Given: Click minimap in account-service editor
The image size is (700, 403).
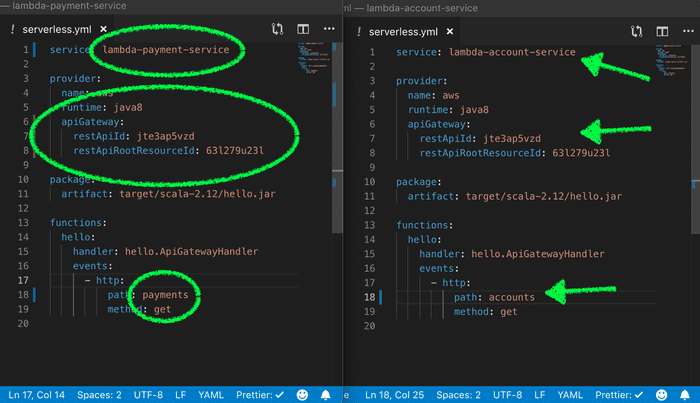Looking at the screenshot, I should [x=673, y=61].
